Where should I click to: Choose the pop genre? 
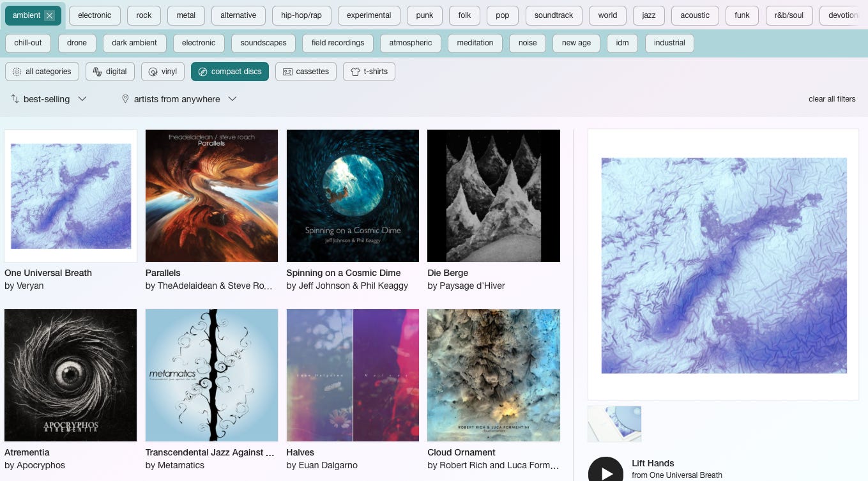click(503, 15)
